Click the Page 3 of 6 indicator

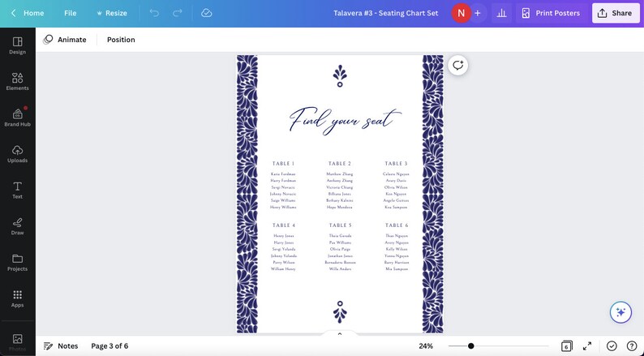click(x=109, y=345)
